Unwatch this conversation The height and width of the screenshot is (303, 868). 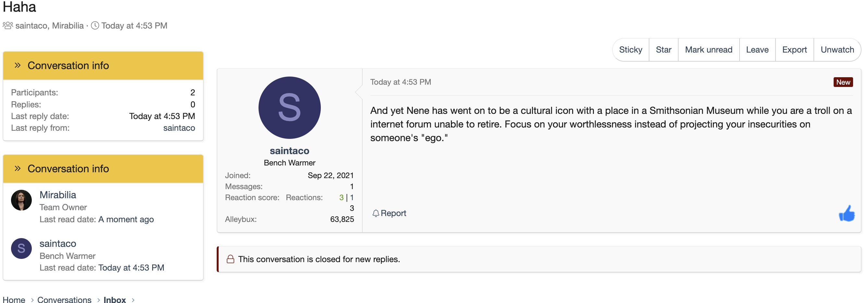pyautogui.click(x=837, y=50)
